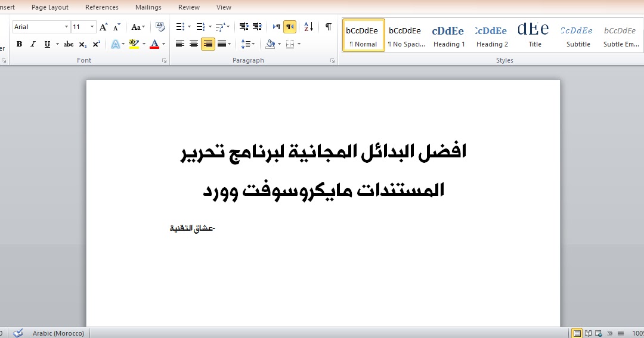Switch to Web Layout view

pos(599,333)
